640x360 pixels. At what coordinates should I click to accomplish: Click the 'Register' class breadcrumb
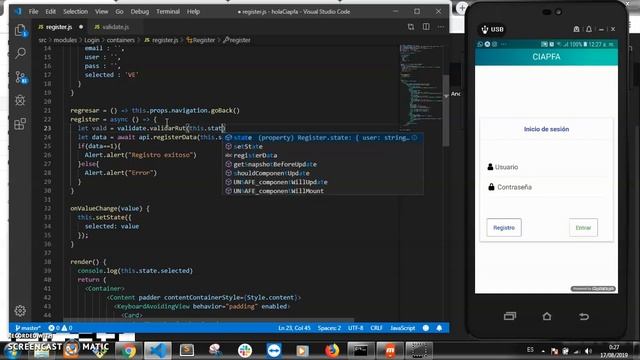[x=200, y=40]
